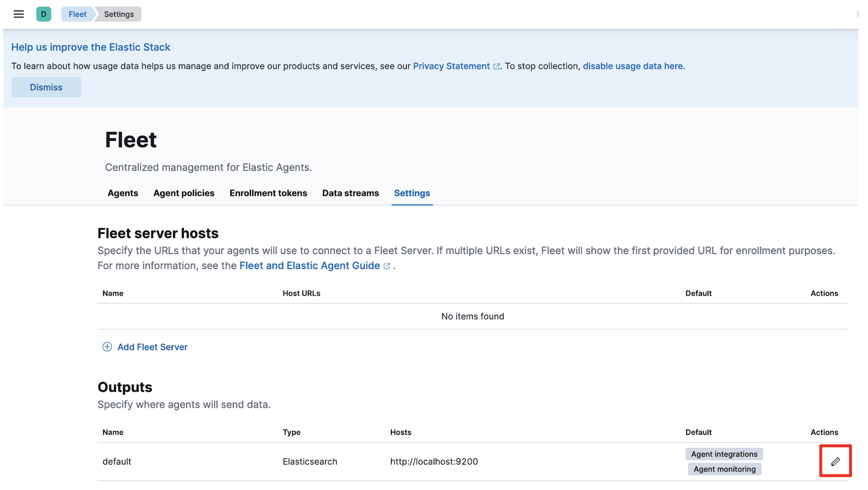Click the plus icon beside Add Fleet Server
The image size is (868, 490).
click(x=107, y=347)
